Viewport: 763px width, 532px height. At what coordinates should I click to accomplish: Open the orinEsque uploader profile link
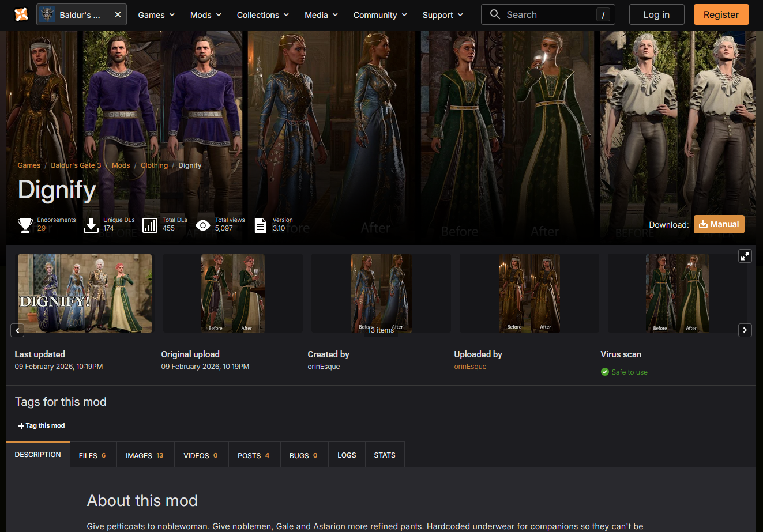click(x=470, y=367)
